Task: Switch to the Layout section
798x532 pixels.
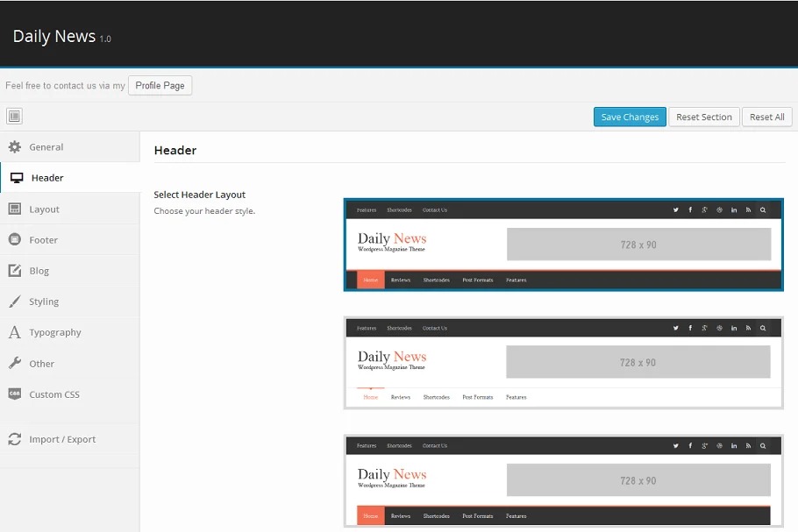Action: tap(45, 209)
